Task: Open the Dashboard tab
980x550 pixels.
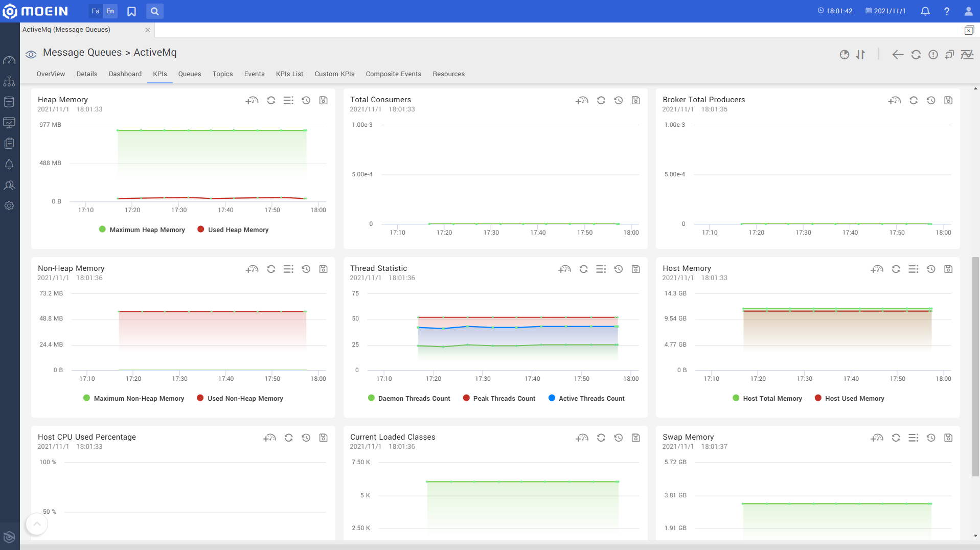Action: coord(125,74)
